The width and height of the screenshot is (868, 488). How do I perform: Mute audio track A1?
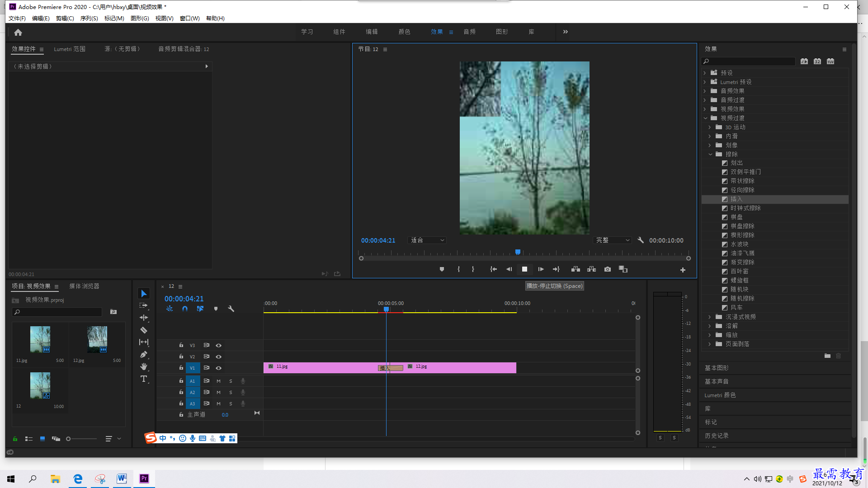[218, 381]
